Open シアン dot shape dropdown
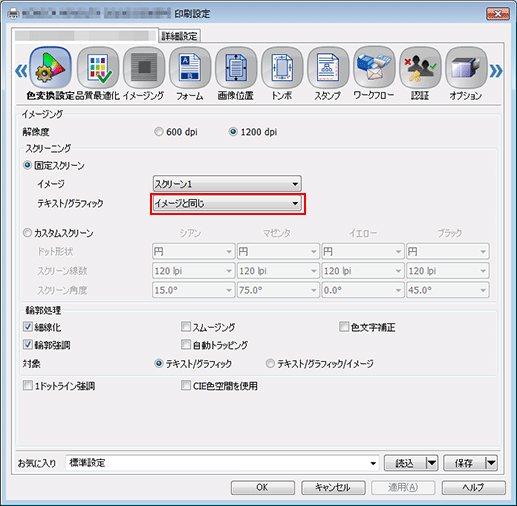517x506 pixels. coord(193,251)
